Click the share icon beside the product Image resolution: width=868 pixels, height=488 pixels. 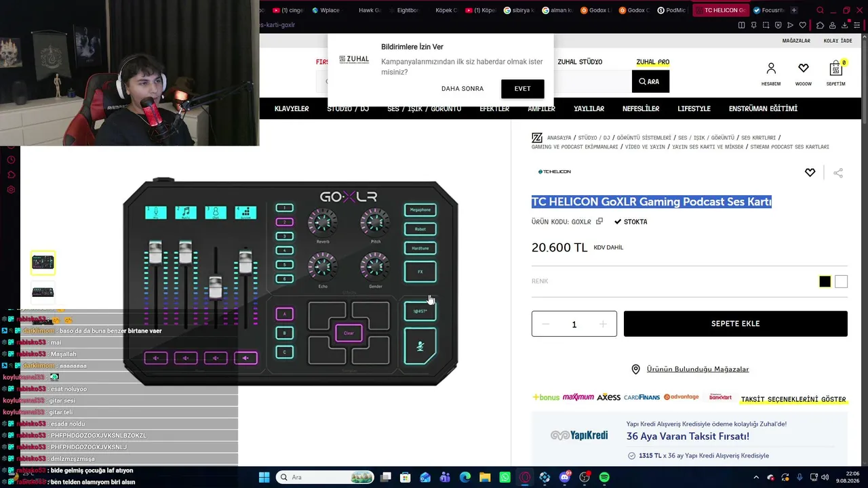[x=838, y=173]
